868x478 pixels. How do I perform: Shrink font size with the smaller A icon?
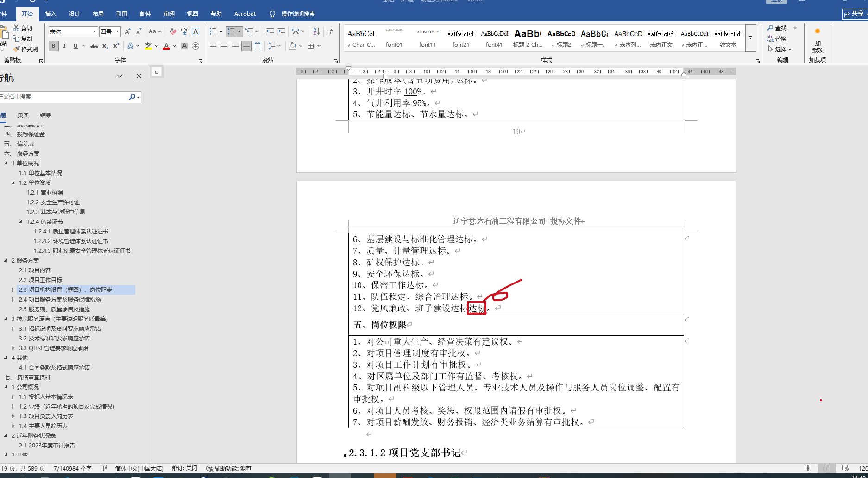pyautogui.click(x=138, y=31)
